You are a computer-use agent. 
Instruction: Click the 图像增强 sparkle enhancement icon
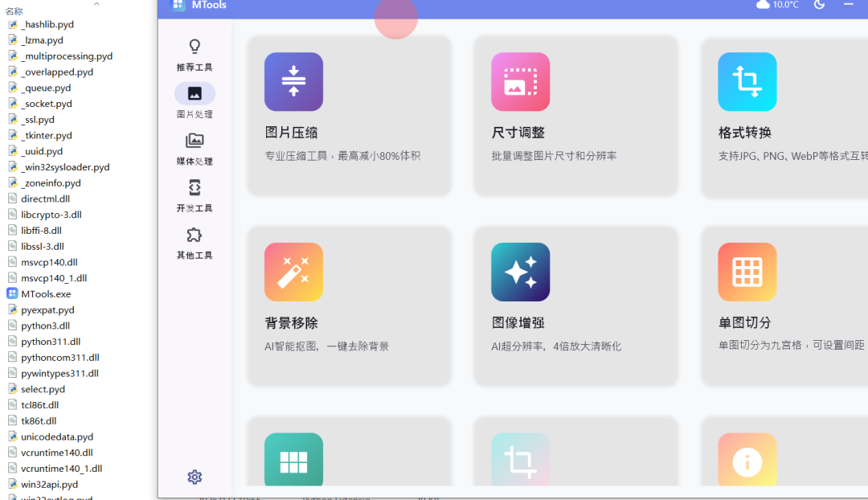click(520, 272)
